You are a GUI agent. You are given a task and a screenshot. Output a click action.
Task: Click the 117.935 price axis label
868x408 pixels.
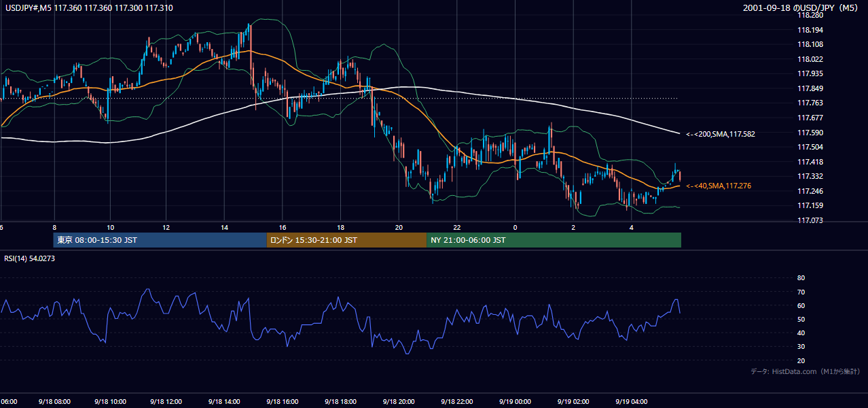pyautogui.click(x=810, y=73)
